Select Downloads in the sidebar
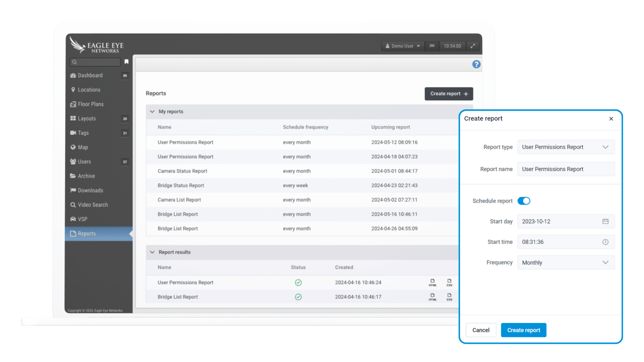 (x=91, y=190)
